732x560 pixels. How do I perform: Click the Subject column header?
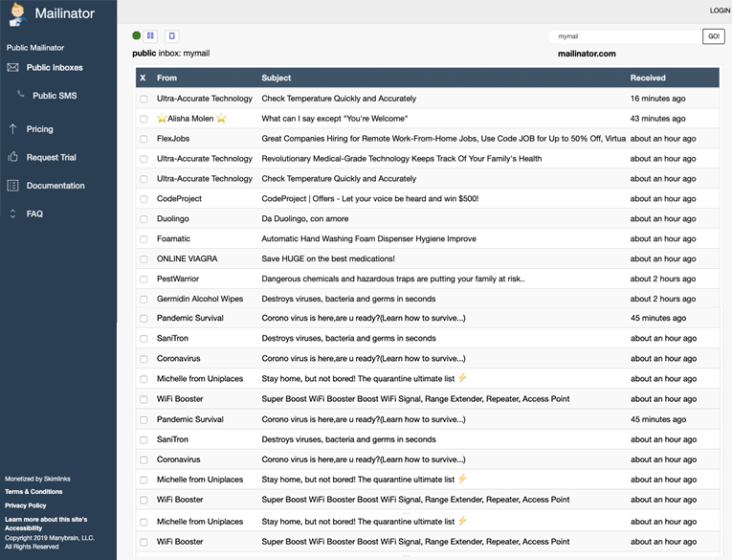coord(277,78)
